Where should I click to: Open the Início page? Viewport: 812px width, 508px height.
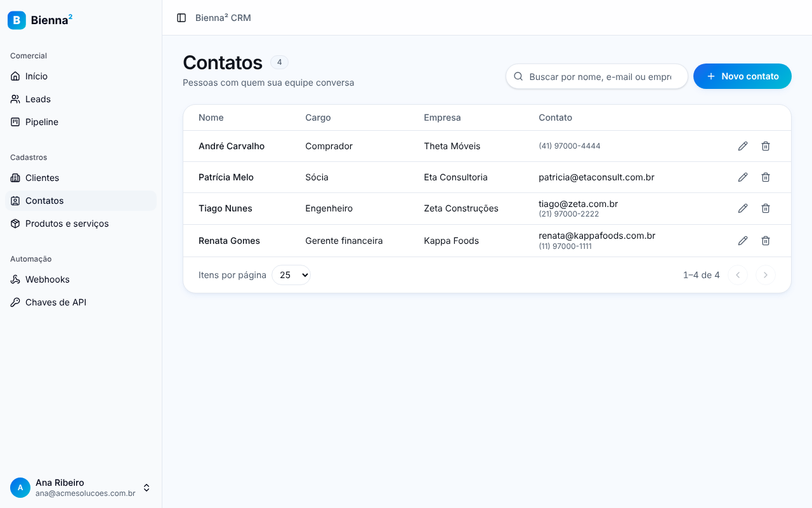81,76
